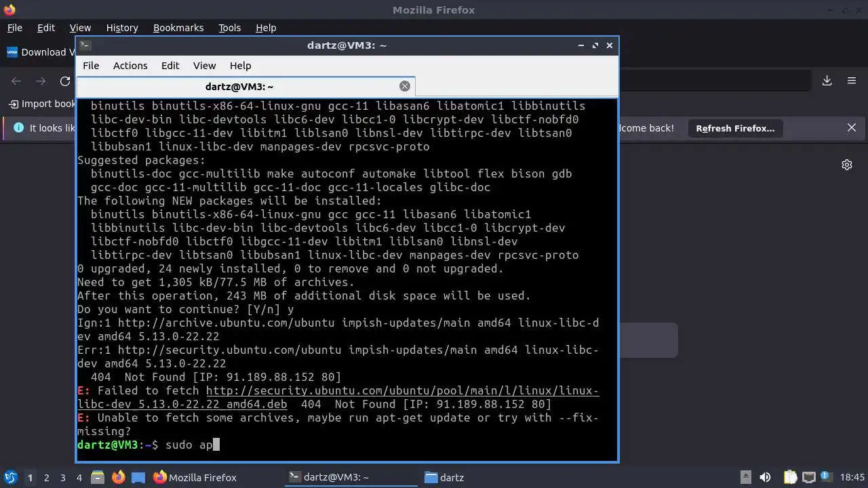Image resolution: width=868 pixels, height=488 pixels.
Task: Click the removable media eject tray icon
Action: point(745,477)
